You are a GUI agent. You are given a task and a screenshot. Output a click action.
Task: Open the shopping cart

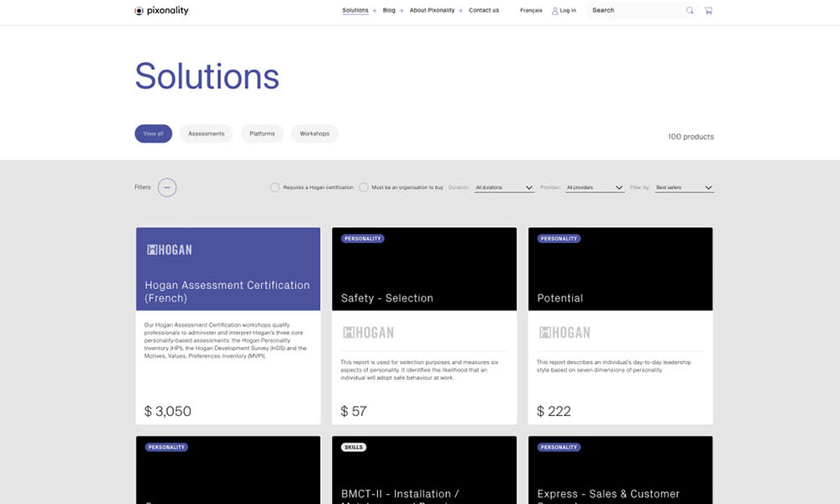(708, 10)
